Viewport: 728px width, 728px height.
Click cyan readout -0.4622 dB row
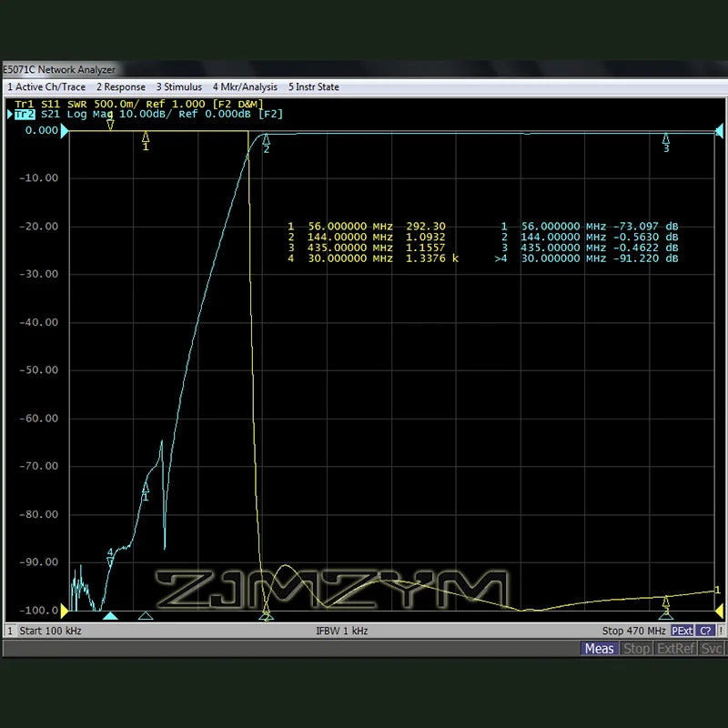click(x=590, y=248)
